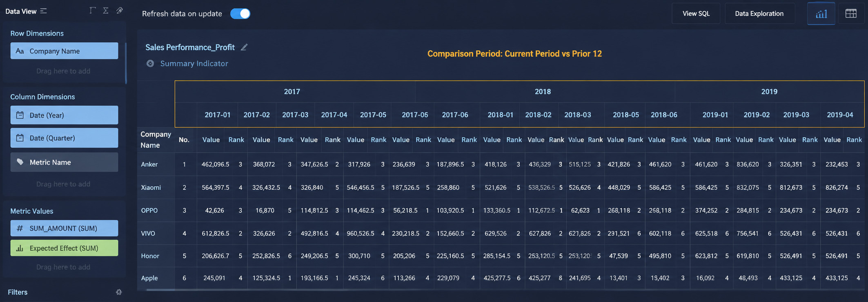Select Metric Name column dimension
Screen dimensions: 868x302
click(64, 162)
